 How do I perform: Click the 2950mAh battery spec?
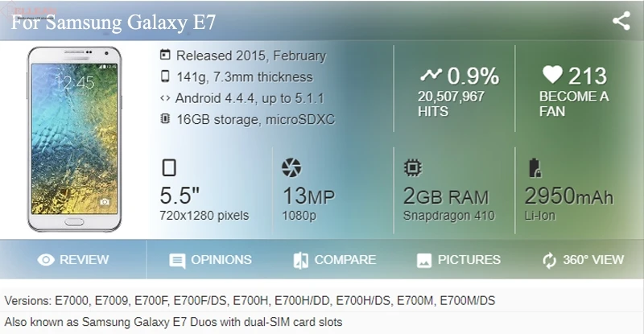click(568, 196)
